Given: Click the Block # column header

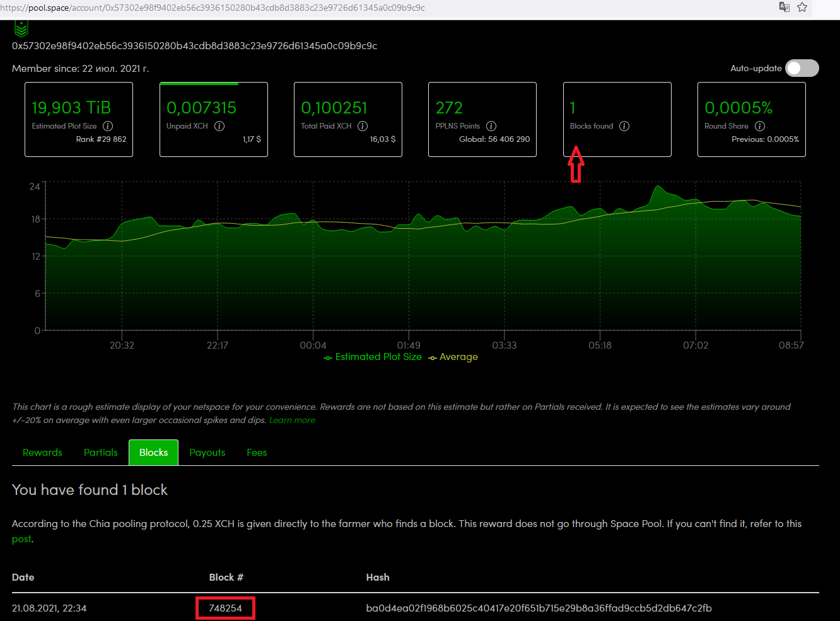Looking at the screenshot, I should [226, 577].
